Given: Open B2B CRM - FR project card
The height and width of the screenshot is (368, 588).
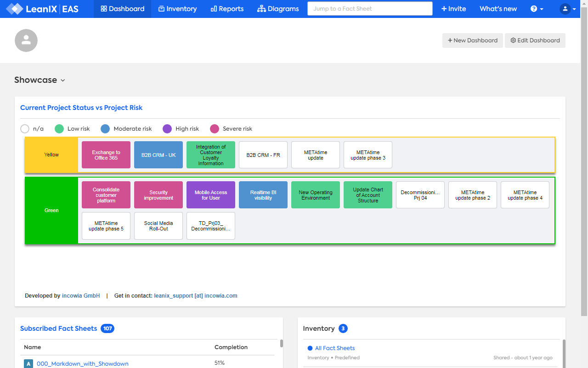Looking at the screenshot, I should pyautogui.click(x=263, y=155).
